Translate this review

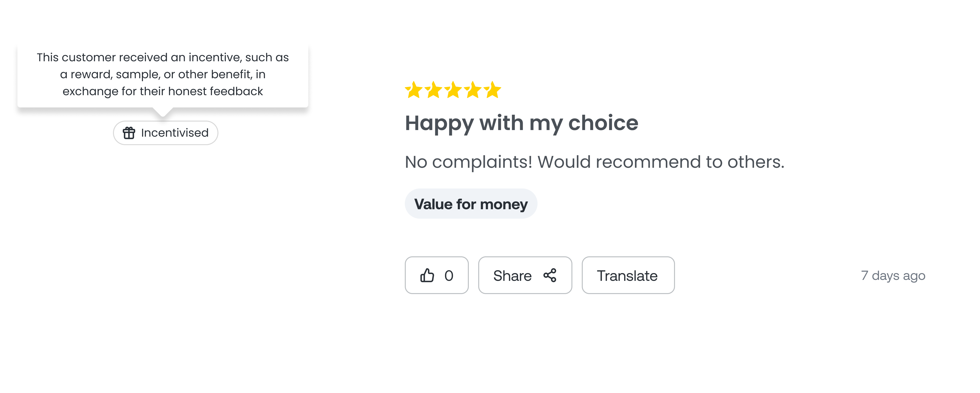coord(628,275)
